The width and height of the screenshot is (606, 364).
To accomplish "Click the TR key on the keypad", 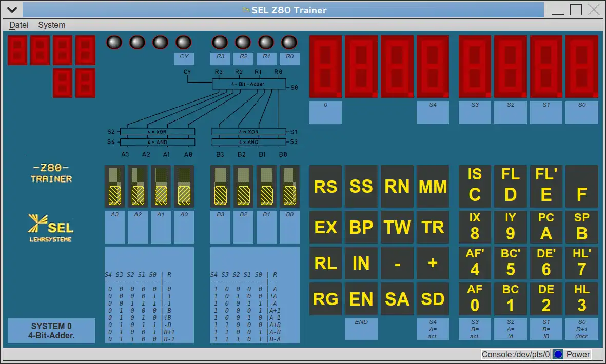I will click(x=433, y=227).
